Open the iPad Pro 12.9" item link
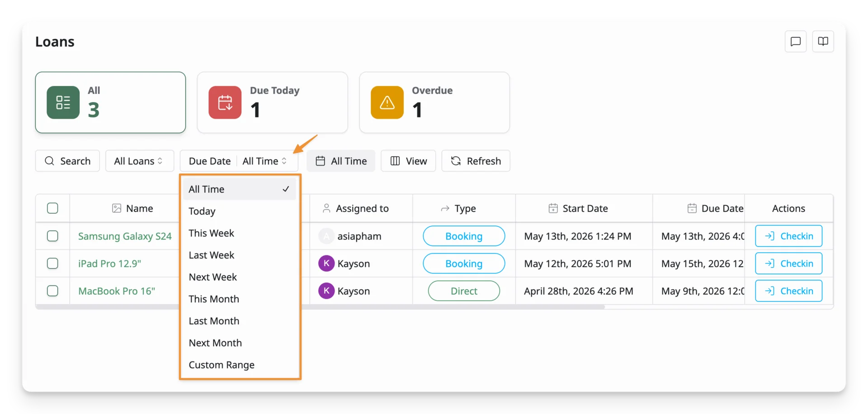Image resolution: width=868 pixels, height=414 pixels. (109, 263)
